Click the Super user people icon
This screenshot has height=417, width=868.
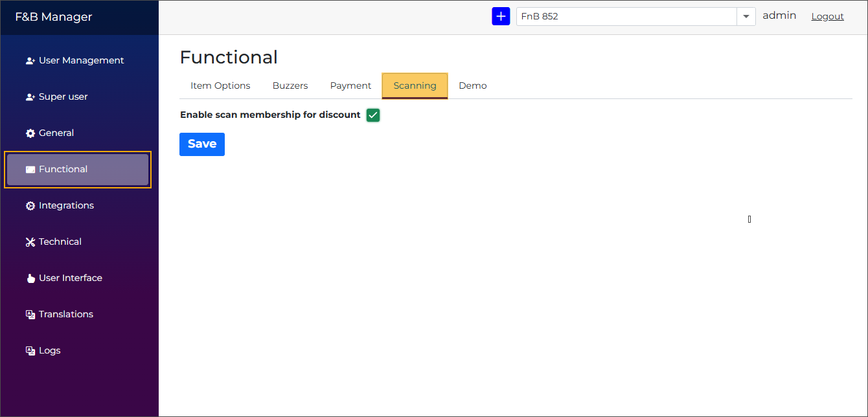(30, 96)
